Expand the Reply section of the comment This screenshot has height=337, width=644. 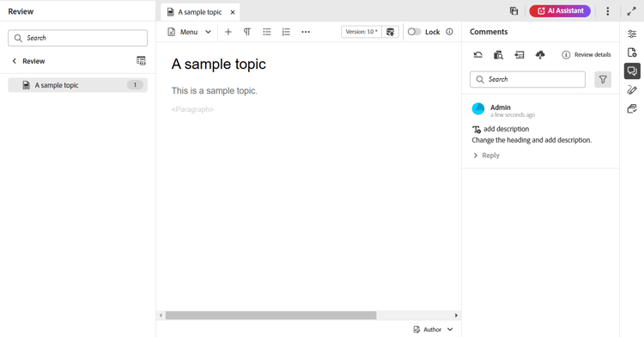pos(486,156)
